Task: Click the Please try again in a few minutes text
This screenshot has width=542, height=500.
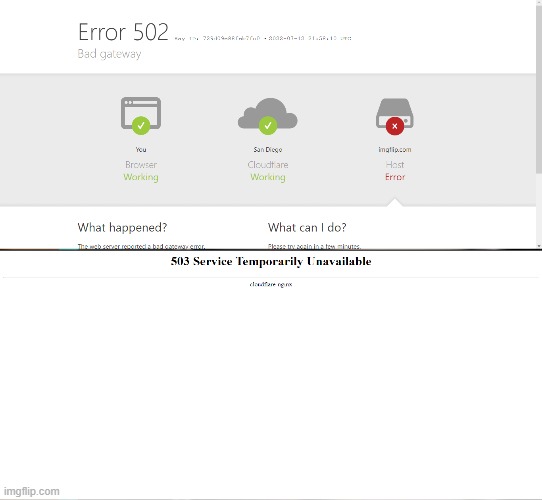Action: pyautogui.click(x=314, y=246)
